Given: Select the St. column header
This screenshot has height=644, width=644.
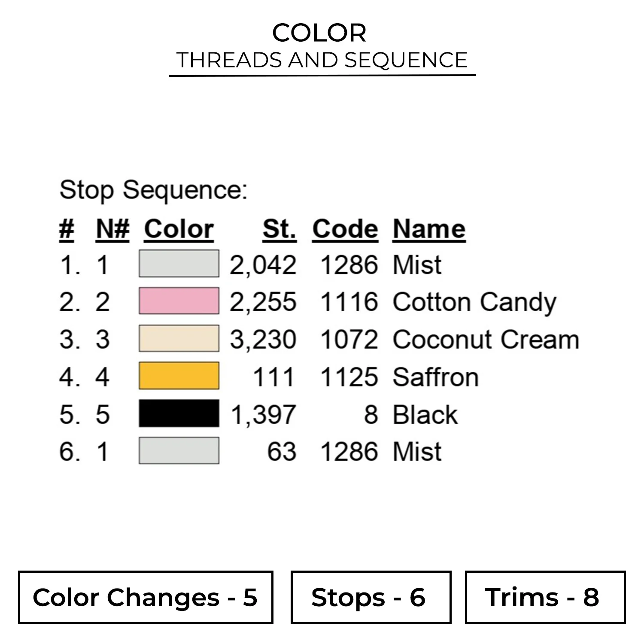Looking at the screenshot, I should click(x=279, y=229).
